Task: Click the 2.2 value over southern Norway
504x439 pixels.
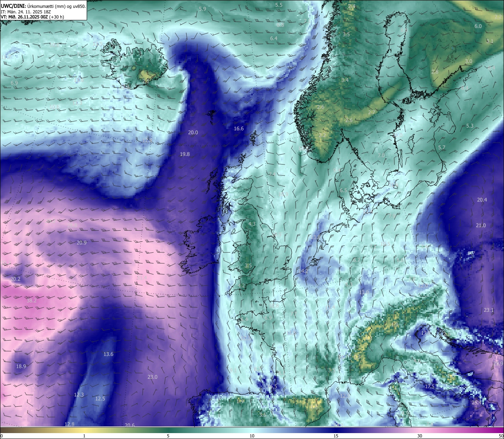Action: pyautogui.click(x=322, y=135)
